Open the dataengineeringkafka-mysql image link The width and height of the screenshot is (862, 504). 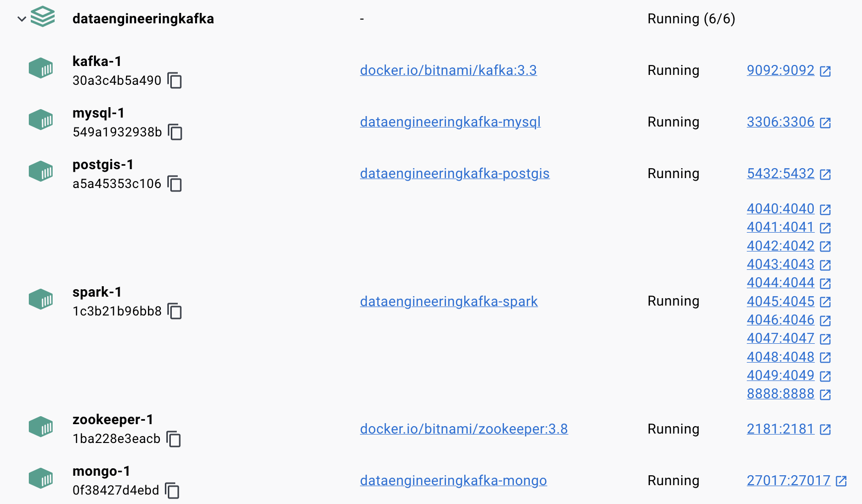[x=450, y=122]
